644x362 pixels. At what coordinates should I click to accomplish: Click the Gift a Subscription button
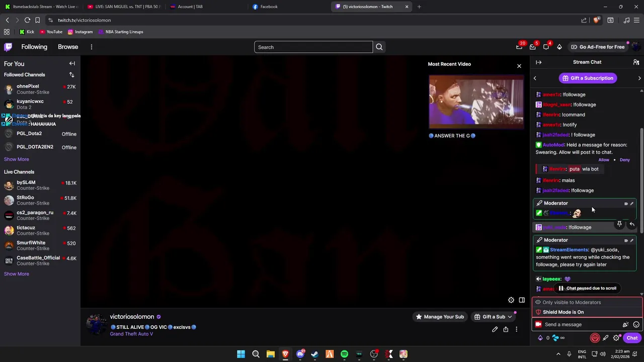[588, 78]
